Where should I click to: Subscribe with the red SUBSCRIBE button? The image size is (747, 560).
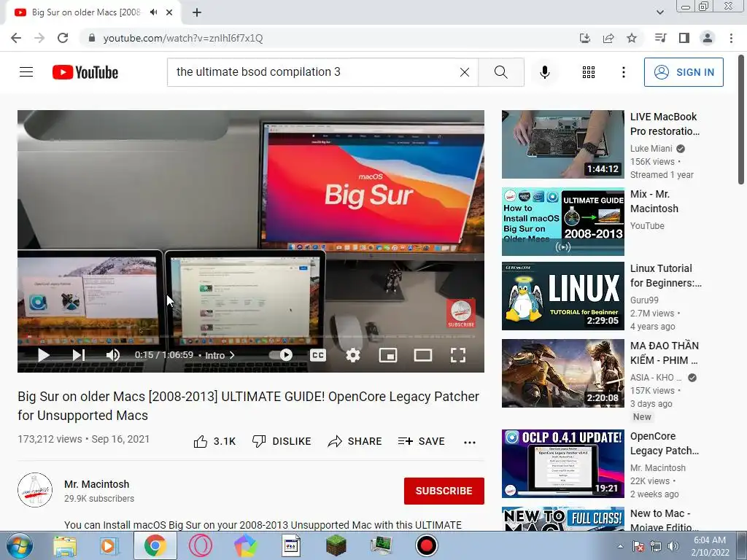coord(444,491)
